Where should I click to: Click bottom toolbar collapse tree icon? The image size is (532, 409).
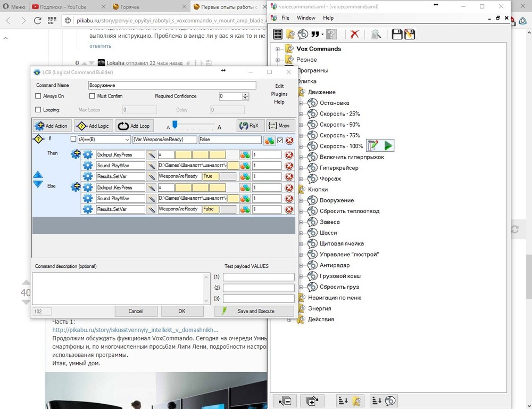tap(285, 401)
